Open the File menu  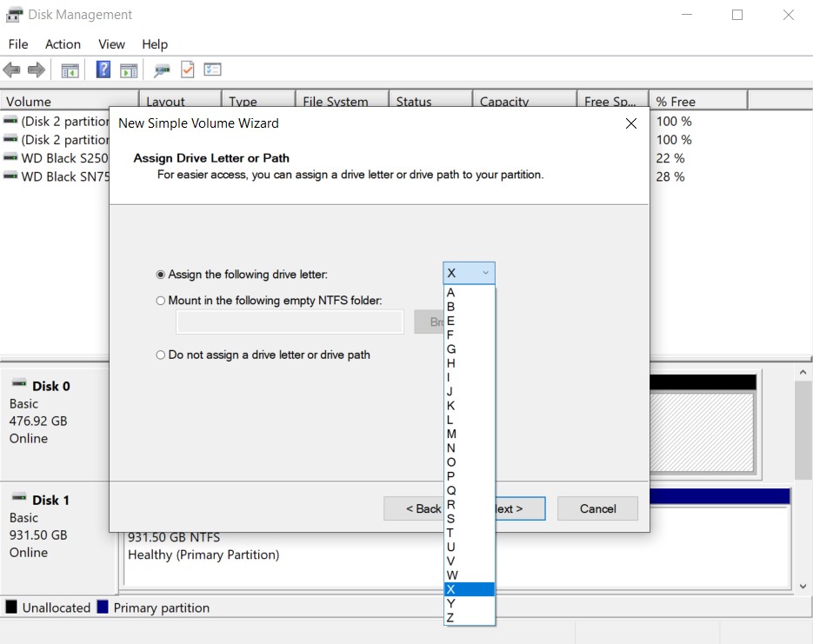click(x=18, y=44)
